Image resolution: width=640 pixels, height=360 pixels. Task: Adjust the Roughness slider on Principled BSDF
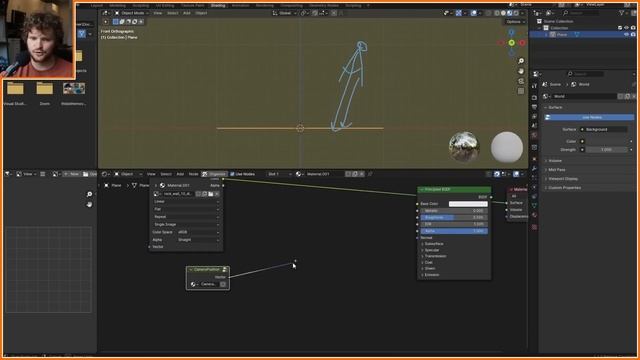point(454,218)
